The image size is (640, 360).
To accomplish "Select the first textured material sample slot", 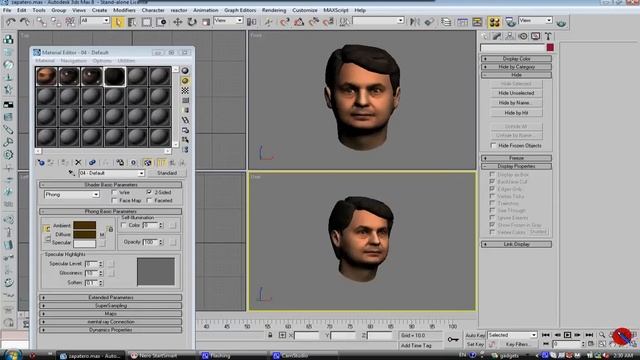I will tap(46, 76).
